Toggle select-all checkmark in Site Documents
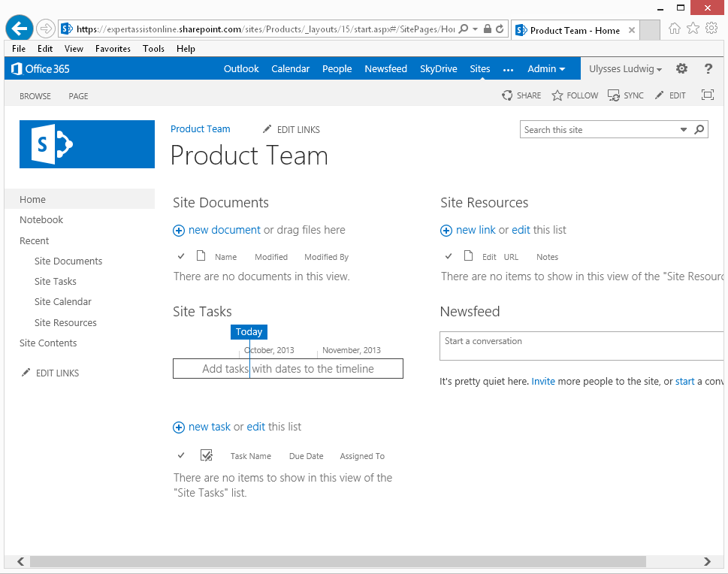728x574 pixels. pos(181,257)
